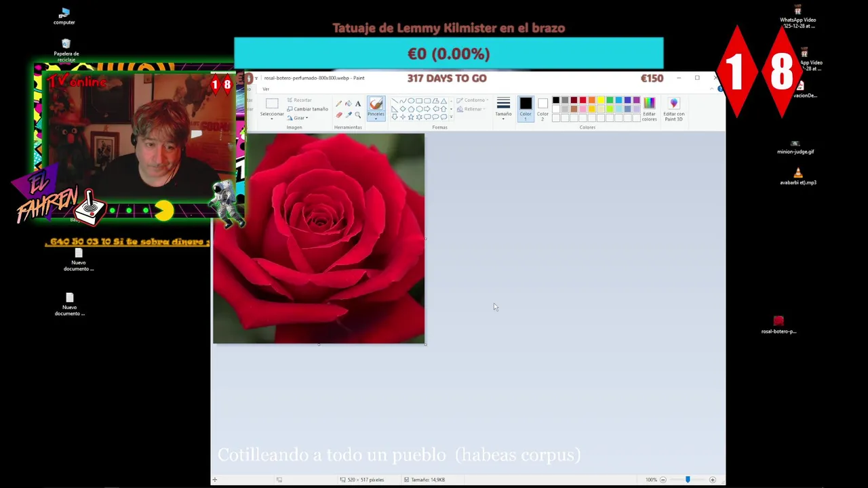The height and width of the screenshot is (488, 868).
Task: Click the 100% zoom level text
Action: tap(651, 480)
